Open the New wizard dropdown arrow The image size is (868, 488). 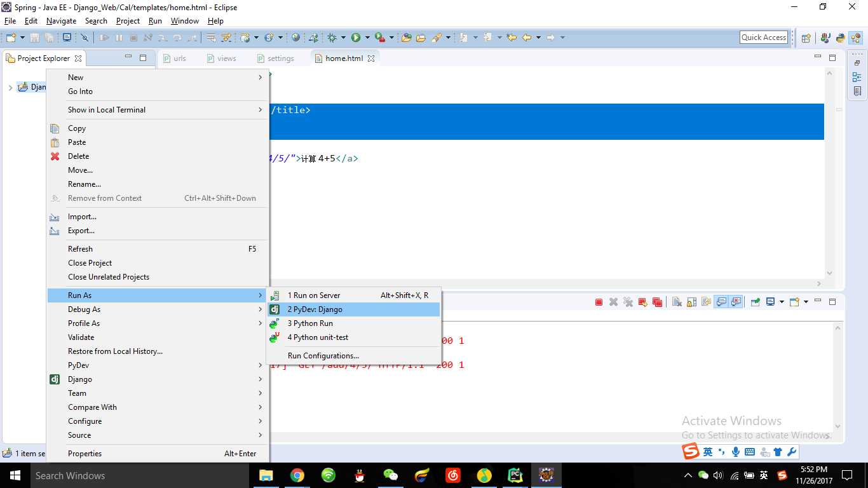(22, 37)
